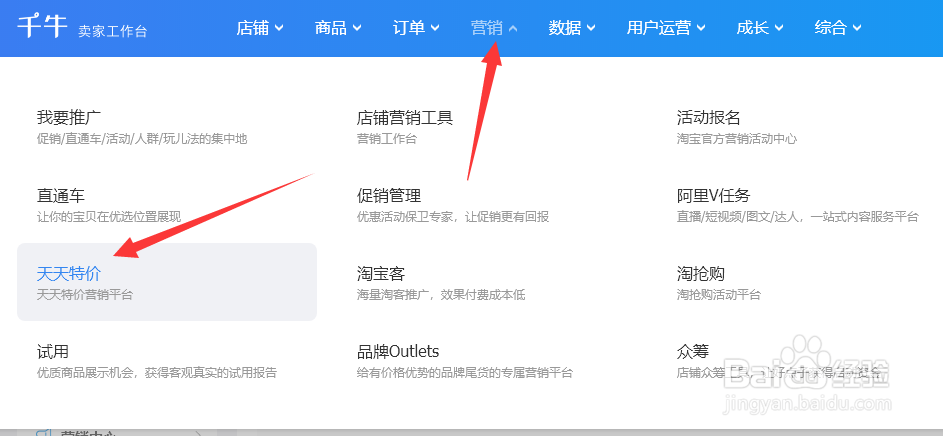The height and width of the screenshot is (436, 943).
Task: Open the 数据 menu
Action: pyautogui.click(x=572, y=28)
